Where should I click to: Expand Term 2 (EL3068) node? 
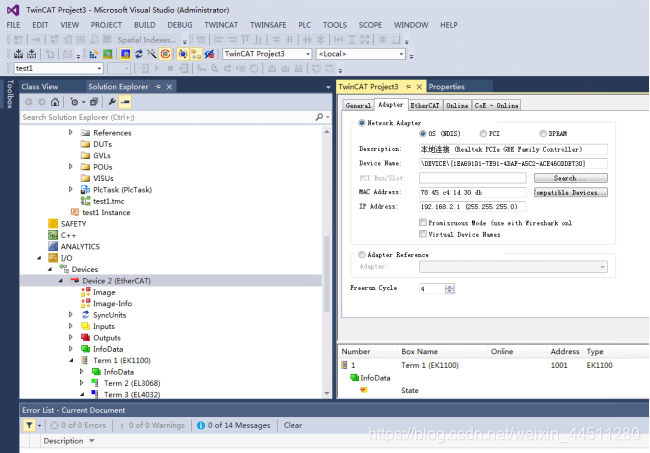coord(81,383)
